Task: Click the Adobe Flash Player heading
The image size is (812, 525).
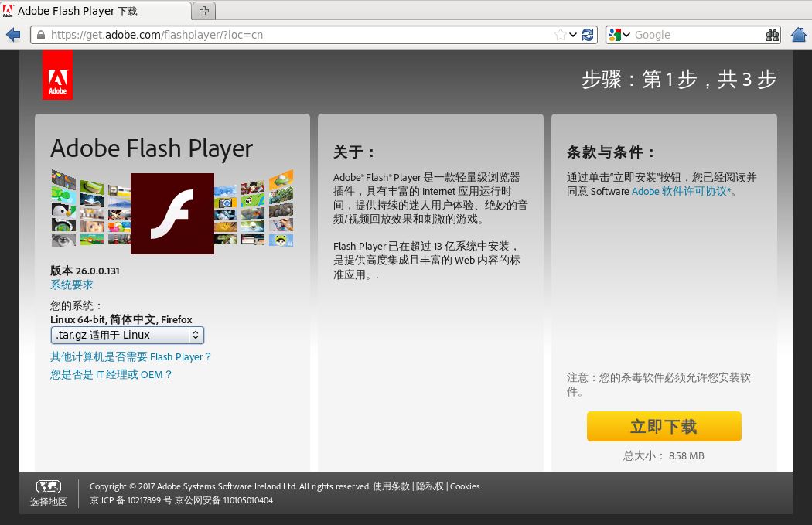Action: [x=152, y=148]
